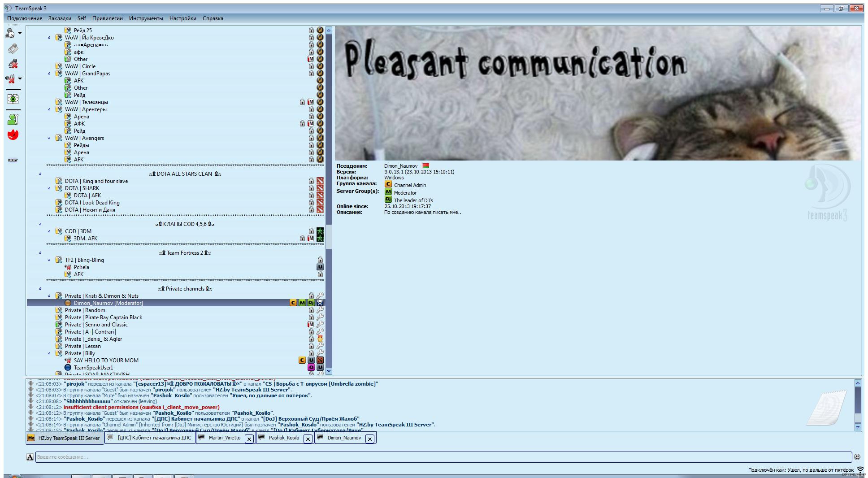This screenshot has width=868, height=478.
Task: Open the Справка menu
Action: (213, 18)
